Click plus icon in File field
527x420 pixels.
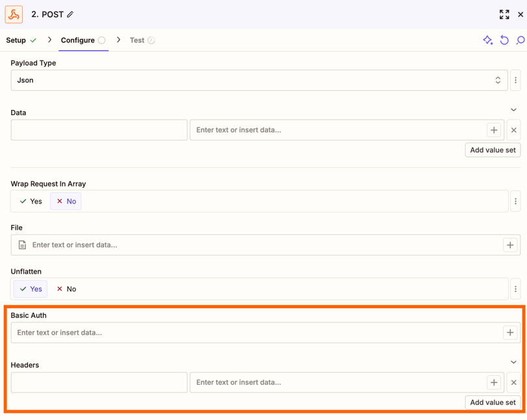point(510,245)
